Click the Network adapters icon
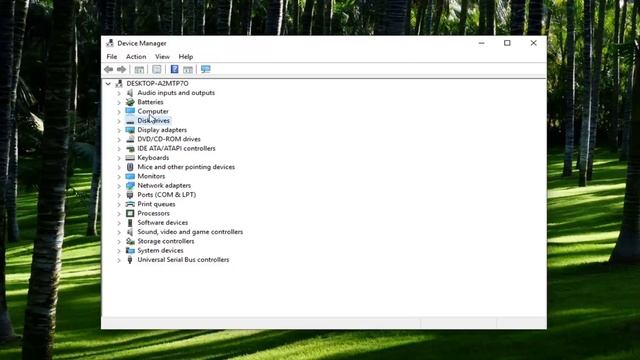 tap(130, 186)
